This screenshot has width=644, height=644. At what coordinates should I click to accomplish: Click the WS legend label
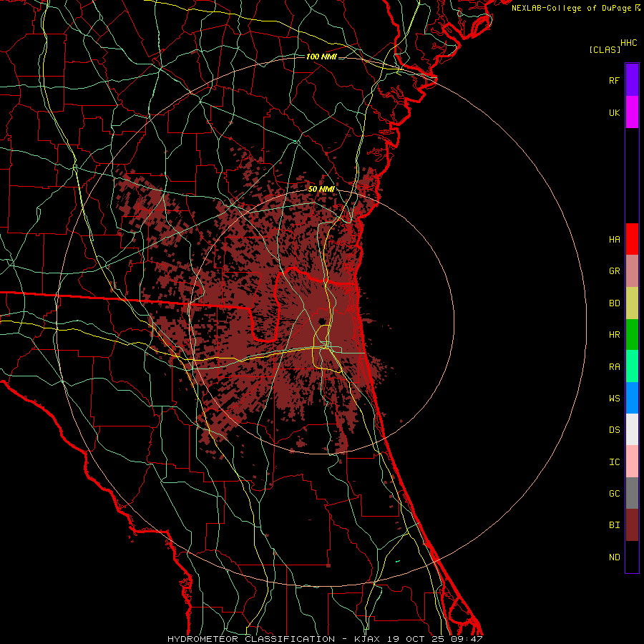coord(614,399)
